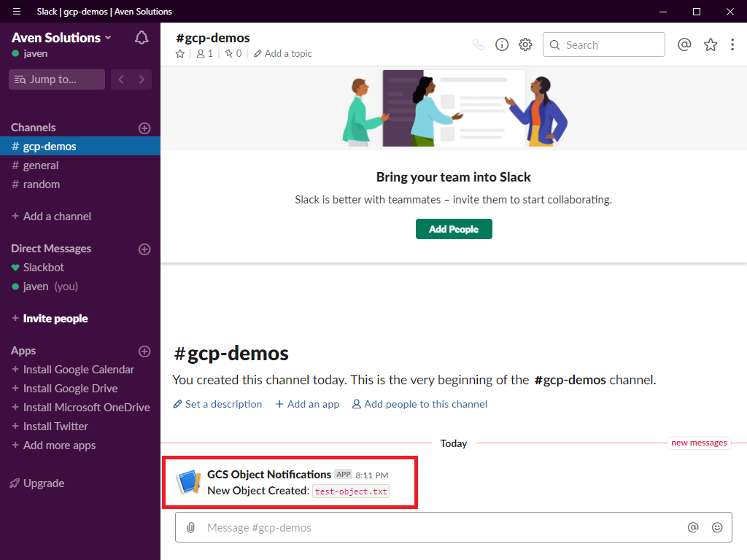Attach a file with paperclip icon
Screen dimensions: 747x560
click(190, 528)
